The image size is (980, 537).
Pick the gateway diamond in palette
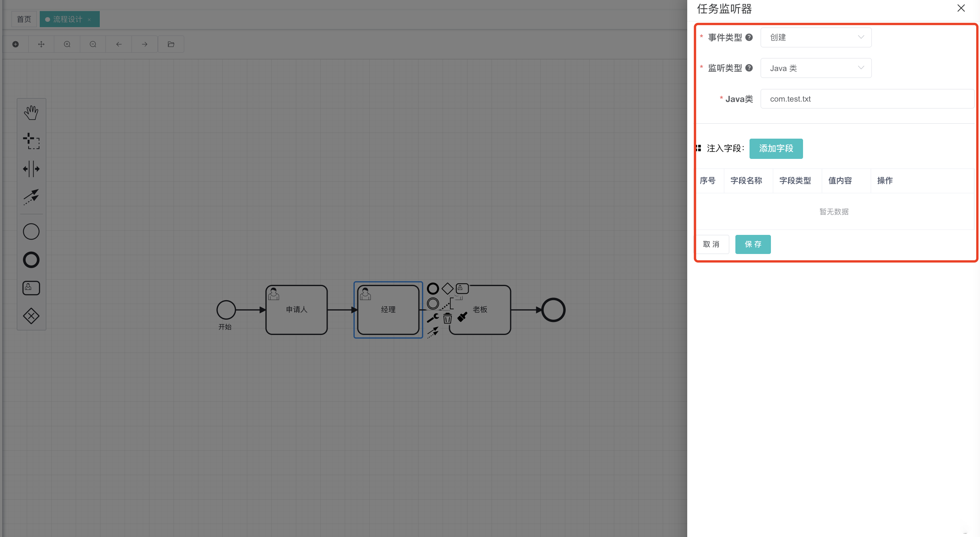[31, 316]
